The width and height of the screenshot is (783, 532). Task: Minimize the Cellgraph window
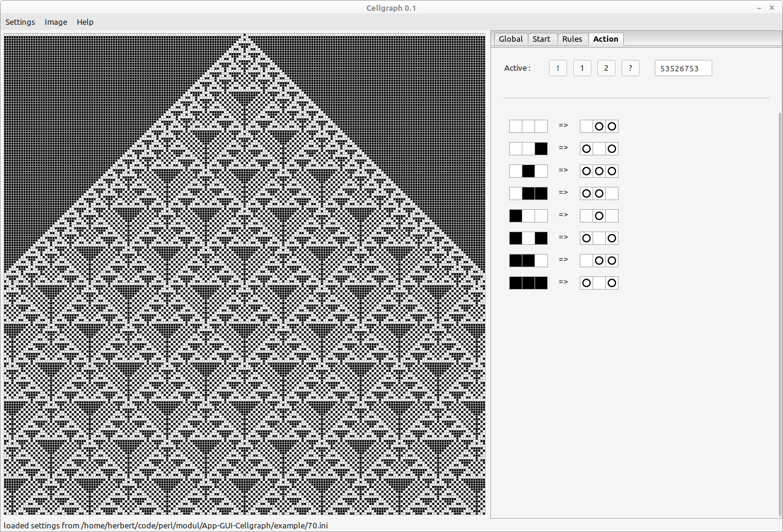tap(759, 7)
